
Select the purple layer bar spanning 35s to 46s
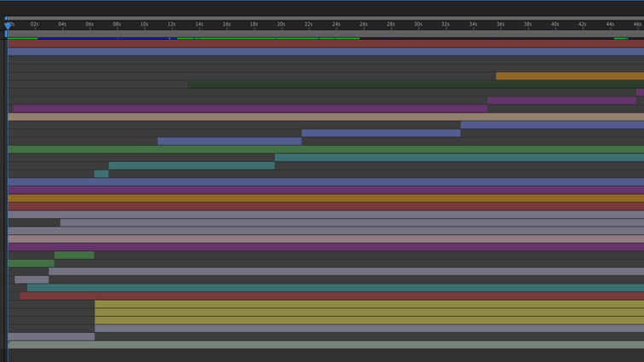coord(562,101)
